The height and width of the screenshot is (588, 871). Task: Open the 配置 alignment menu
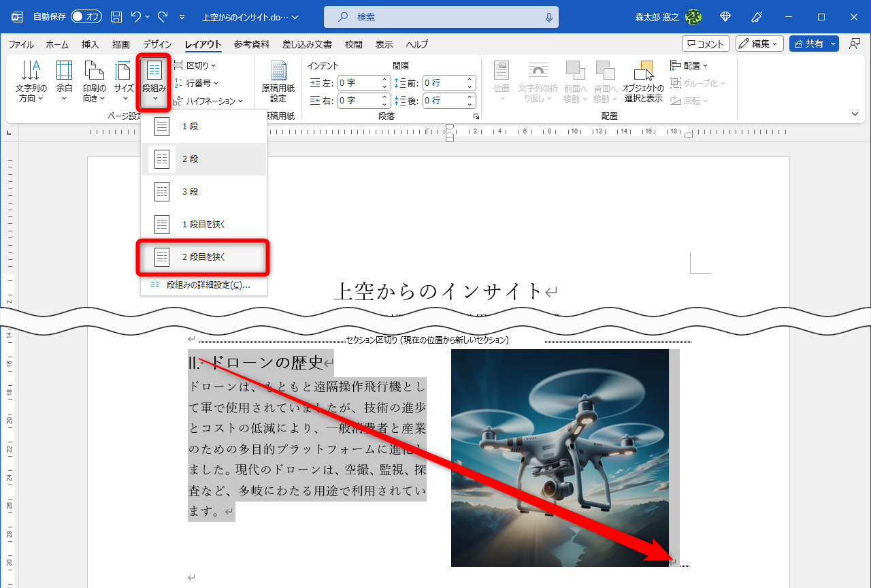pos(695,65)
